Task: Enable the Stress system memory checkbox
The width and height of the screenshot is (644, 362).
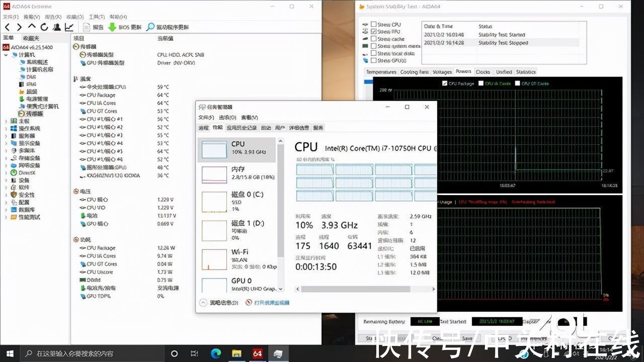Action: [373, 46]
